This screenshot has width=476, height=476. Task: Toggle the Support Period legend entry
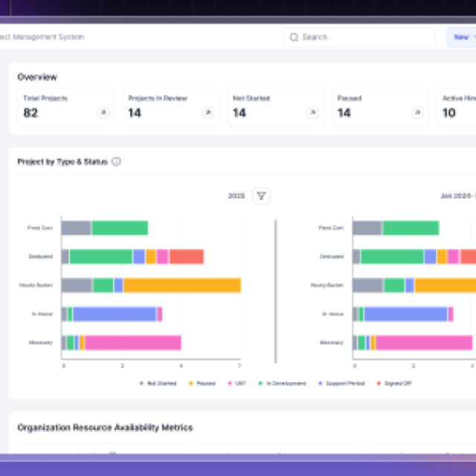(x=341, y=383)
